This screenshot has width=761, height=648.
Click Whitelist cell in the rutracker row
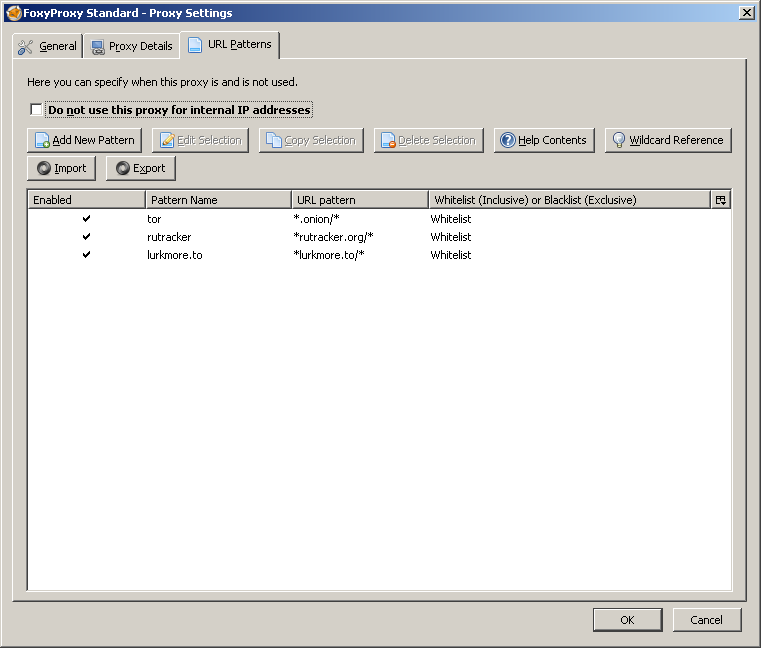451,237
